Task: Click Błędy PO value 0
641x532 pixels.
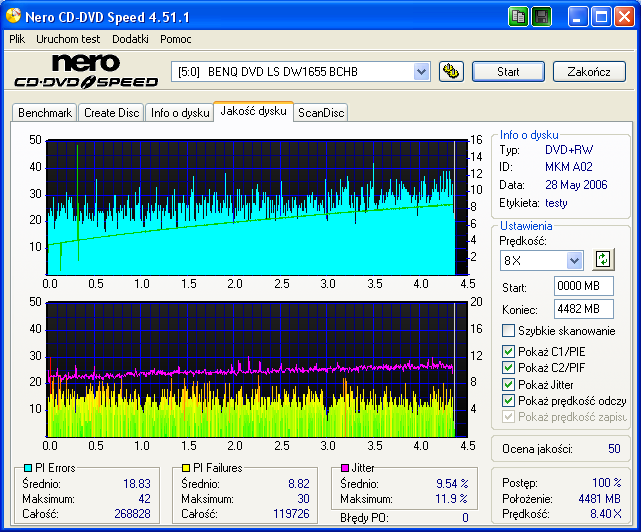Action: click(465, 518)
